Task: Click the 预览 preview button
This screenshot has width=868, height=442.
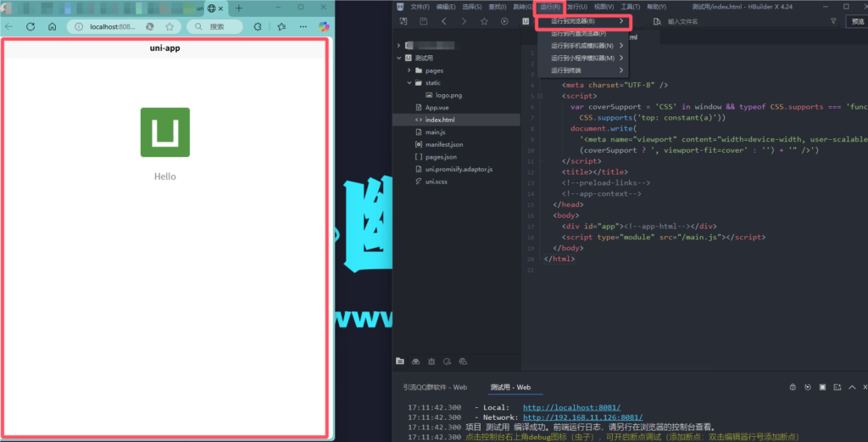Action: (858, 21)
